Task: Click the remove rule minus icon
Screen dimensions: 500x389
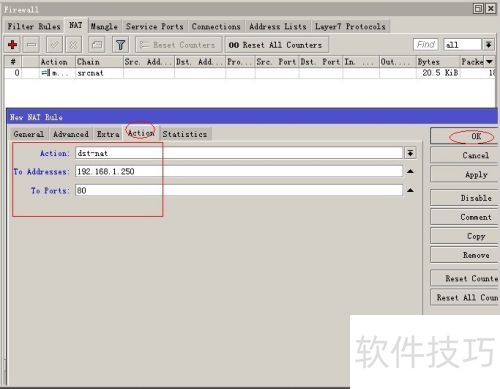Action: point(32,45)
